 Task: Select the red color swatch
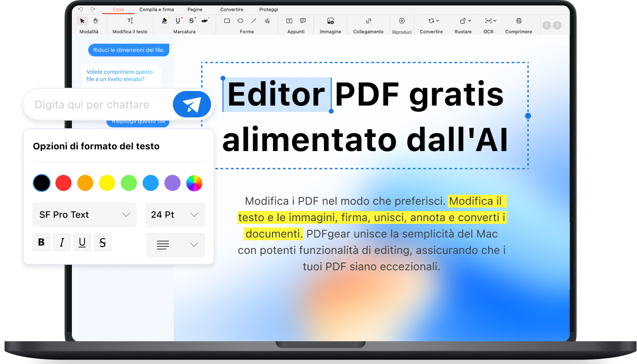click(63, 183)
